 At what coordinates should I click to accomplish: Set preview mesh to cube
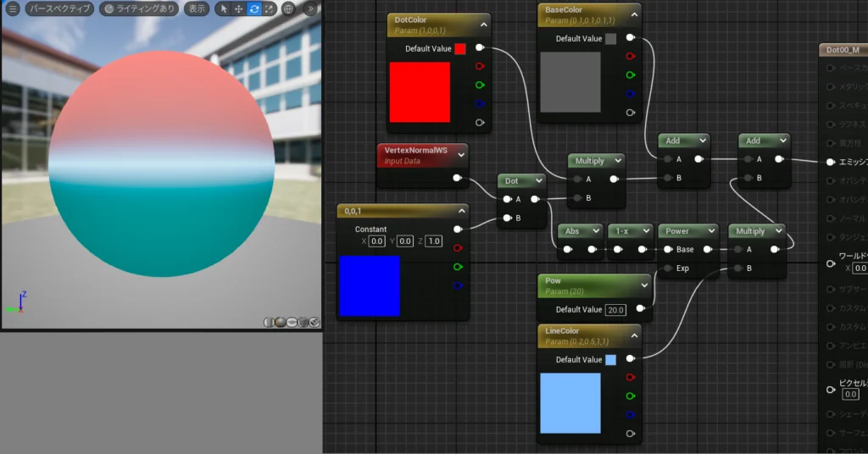point(303,322)
